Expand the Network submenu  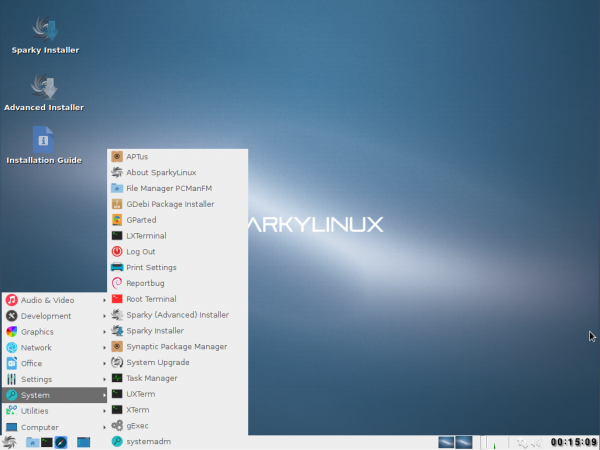(x=55, y=348)
